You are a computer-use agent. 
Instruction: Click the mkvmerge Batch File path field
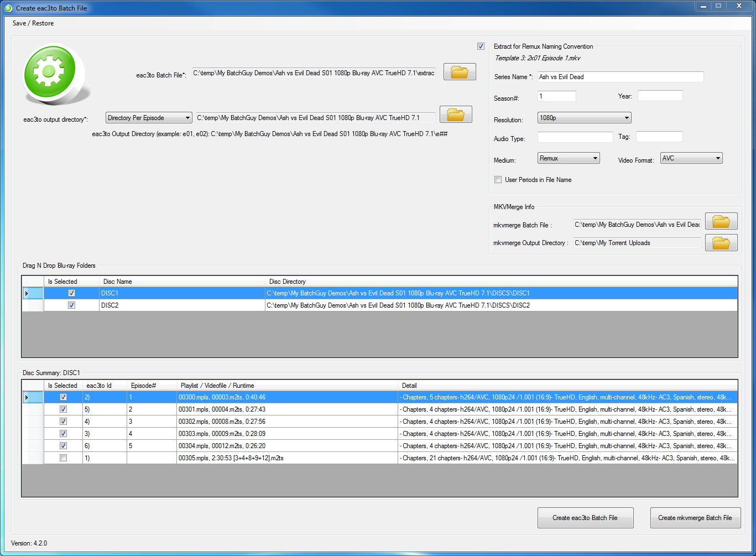click(x=637, y=225)
